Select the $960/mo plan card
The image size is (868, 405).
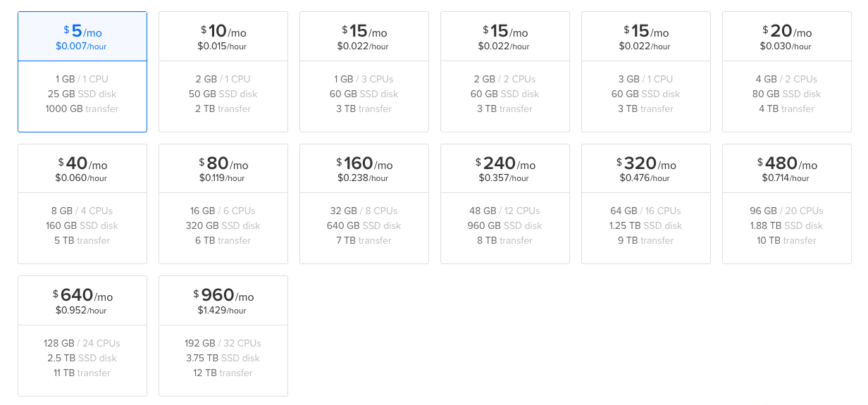[223, 335]
